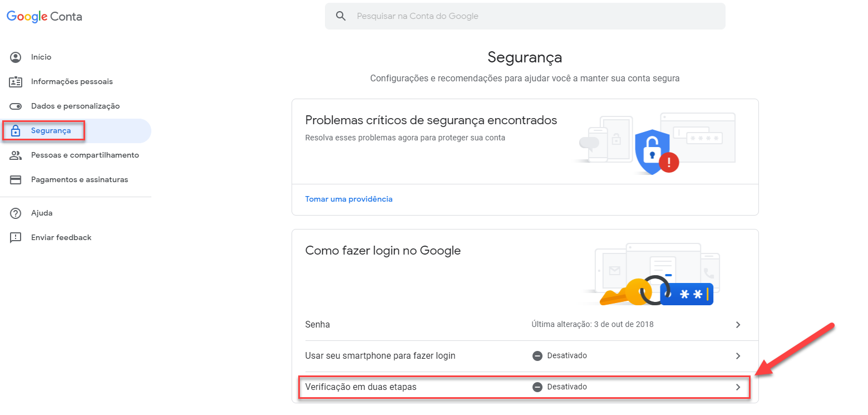This screenshot has height=415, width=868.
Task: Click the Dados e personalização toggle icon
Action: coord(16,106)
